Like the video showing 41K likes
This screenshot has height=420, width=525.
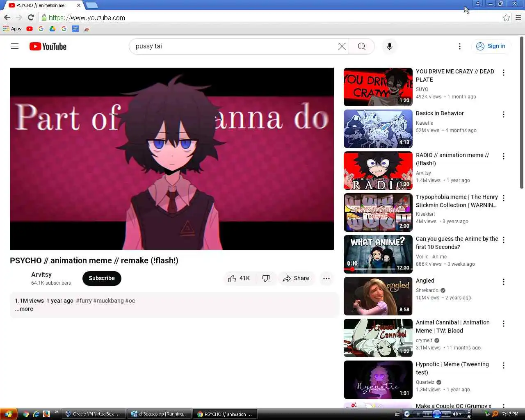(240, 278)
